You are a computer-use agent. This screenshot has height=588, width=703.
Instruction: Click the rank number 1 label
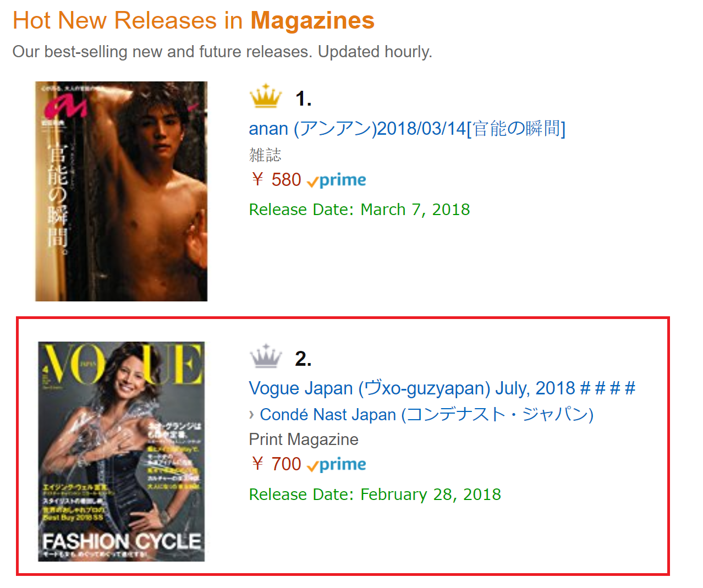pos(303,99)
